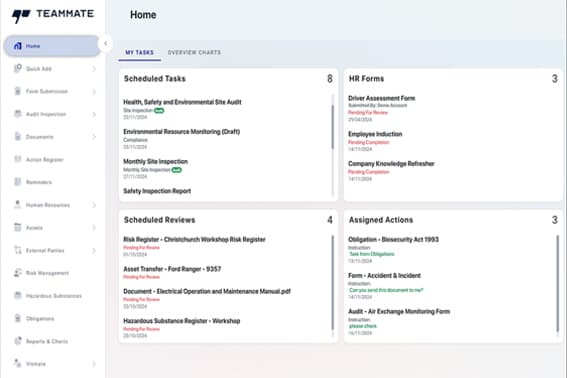Expand the External Parties chevron
This screenshot has width=567, height=378.
click(94, 250)
